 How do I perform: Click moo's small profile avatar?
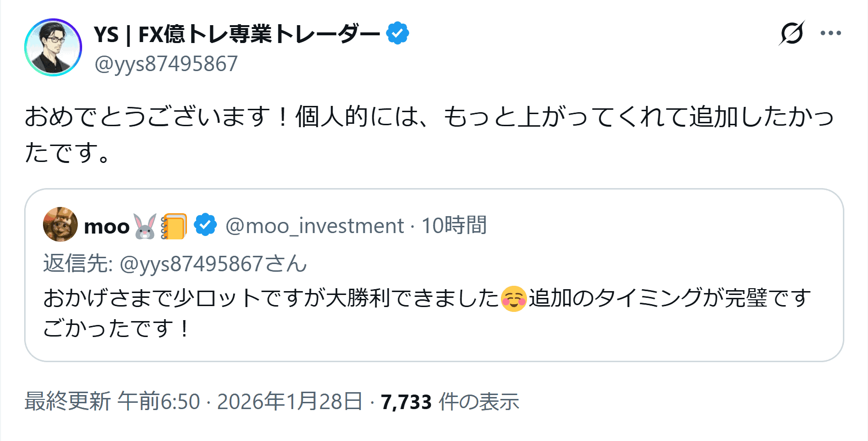click(60, 225)
